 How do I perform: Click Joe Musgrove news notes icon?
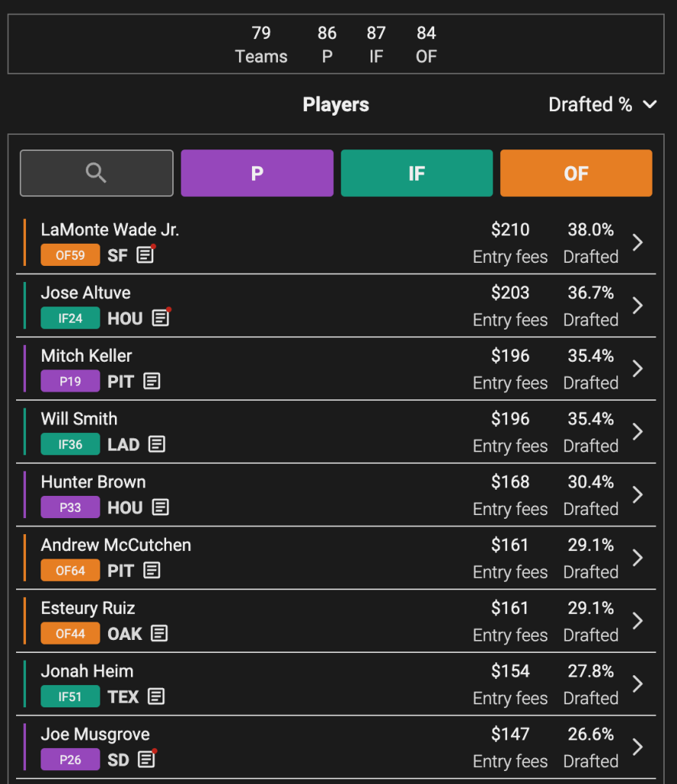(146, 759)
